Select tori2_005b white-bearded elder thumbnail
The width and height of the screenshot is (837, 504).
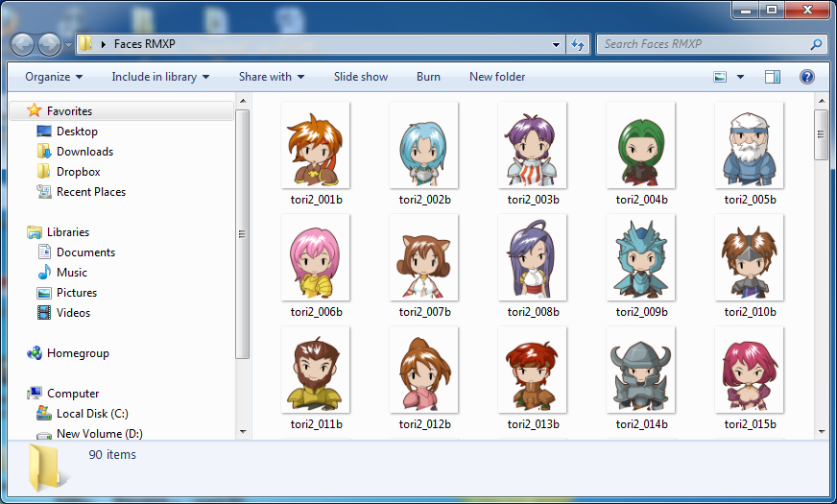[x=750, y=145]
